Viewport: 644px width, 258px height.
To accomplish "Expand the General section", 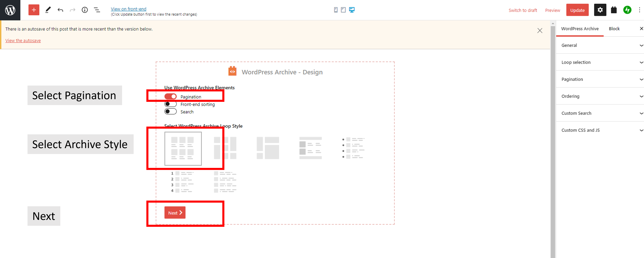I will click(600, 45).
